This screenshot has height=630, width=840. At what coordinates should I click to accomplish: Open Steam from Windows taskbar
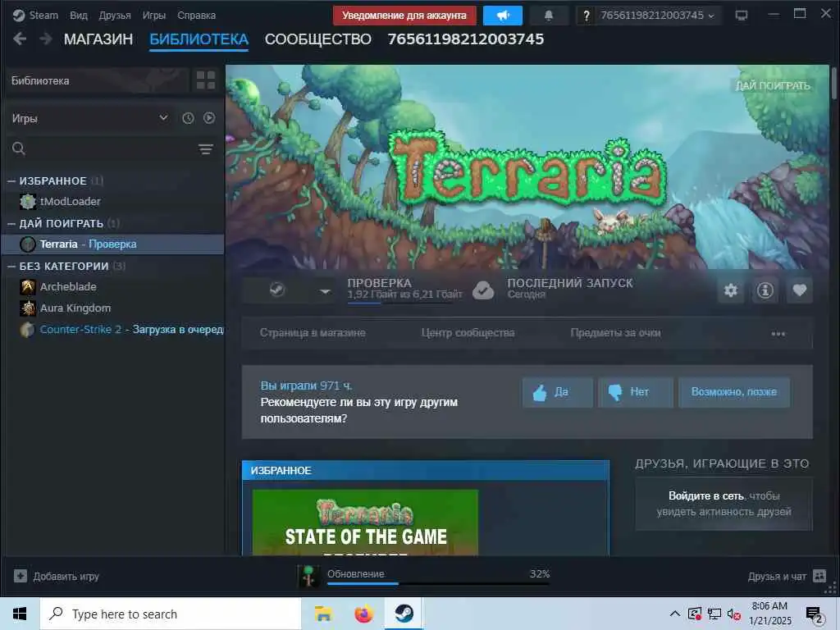point(404,614)
